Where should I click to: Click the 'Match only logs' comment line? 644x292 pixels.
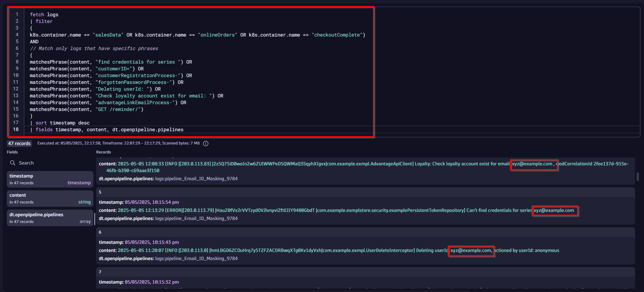94,48
